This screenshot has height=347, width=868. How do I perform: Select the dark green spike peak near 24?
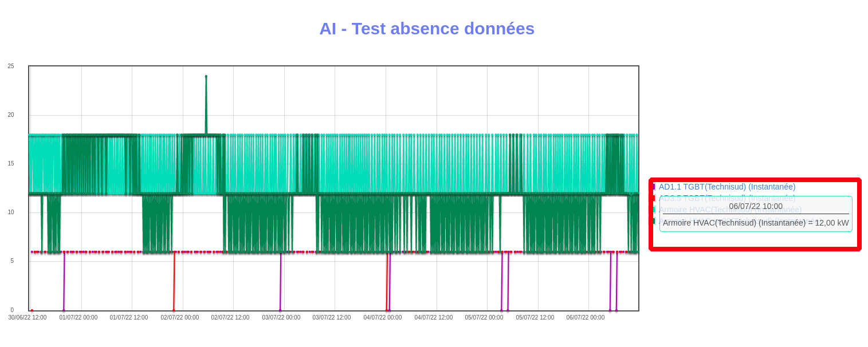click(x=206, y=77)
